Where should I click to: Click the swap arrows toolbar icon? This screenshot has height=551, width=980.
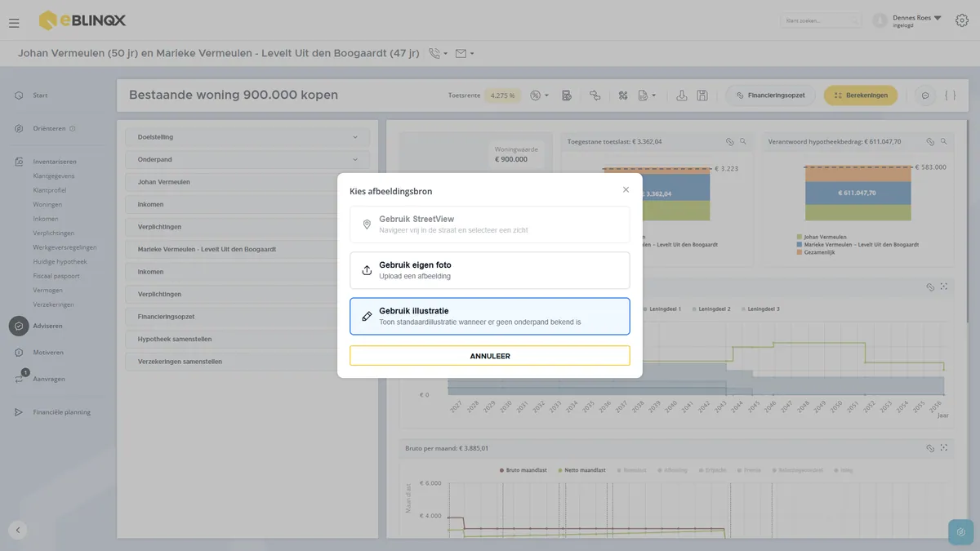tap(595, 96)
